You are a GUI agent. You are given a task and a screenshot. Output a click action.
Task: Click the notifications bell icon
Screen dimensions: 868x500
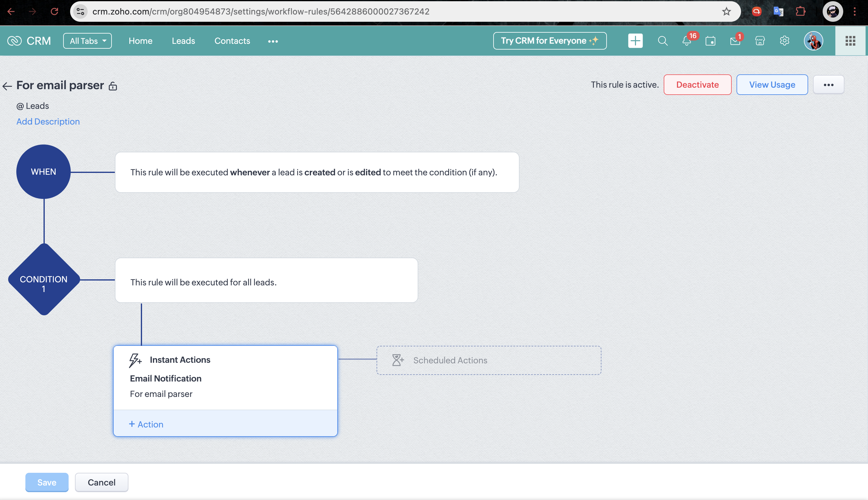click(686, 41)
